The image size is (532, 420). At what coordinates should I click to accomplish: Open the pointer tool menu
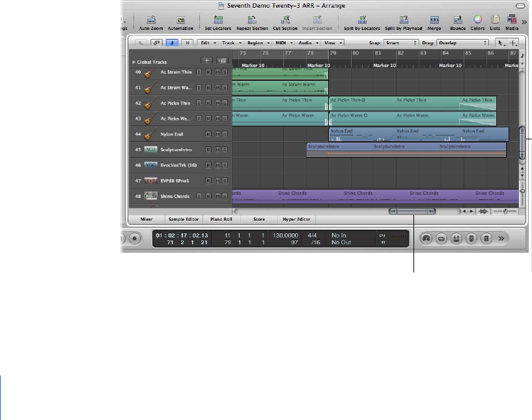coord(501,43)
